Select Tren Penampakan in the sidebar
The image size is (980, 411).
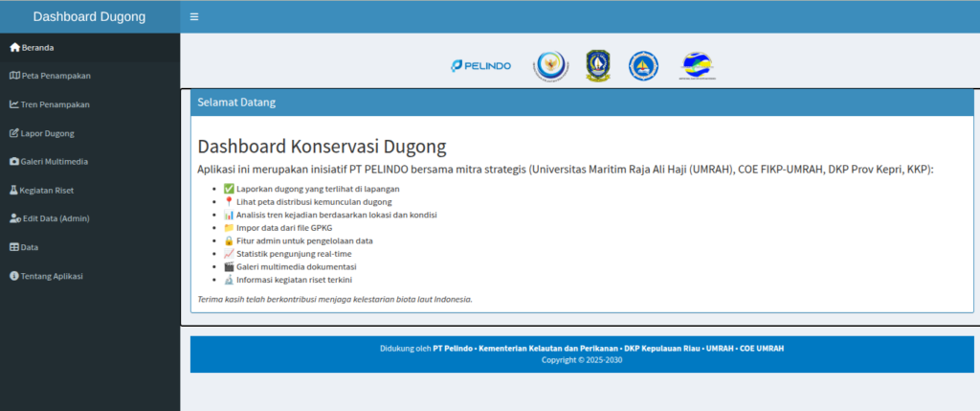pos(56,104)
